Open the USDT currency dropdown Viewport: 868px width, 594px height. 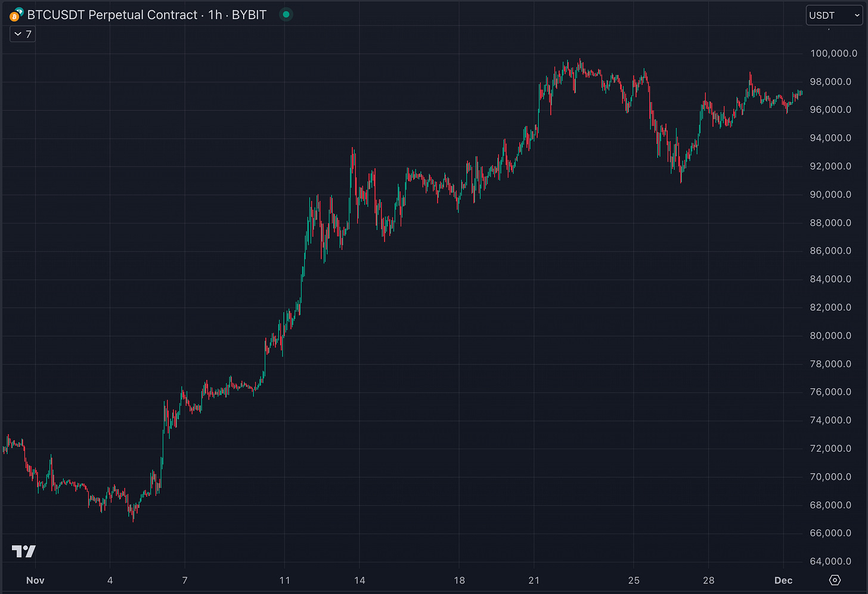pos(835,16)
